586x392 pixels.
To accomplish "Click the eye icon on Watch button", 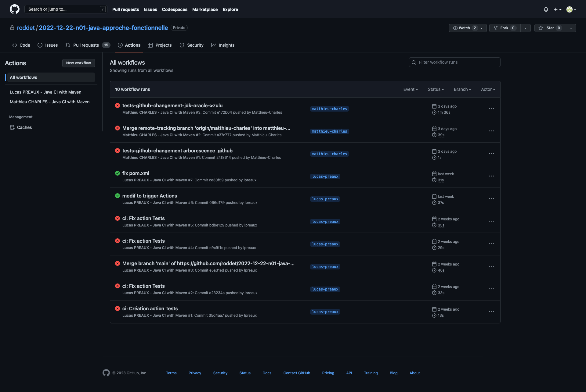I will point(455,28).
